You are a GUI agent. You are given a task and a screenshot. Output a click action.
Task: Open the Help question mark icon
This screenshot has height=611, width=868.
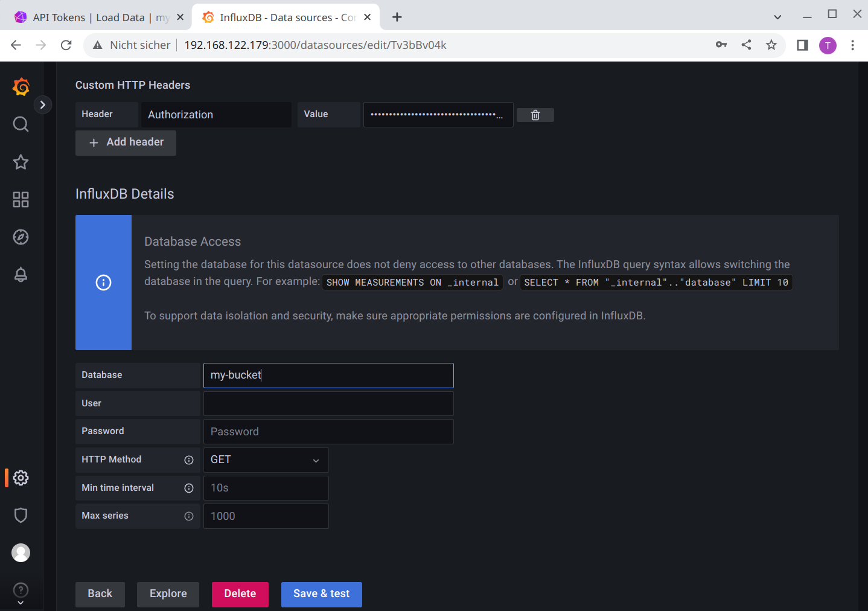21,590
